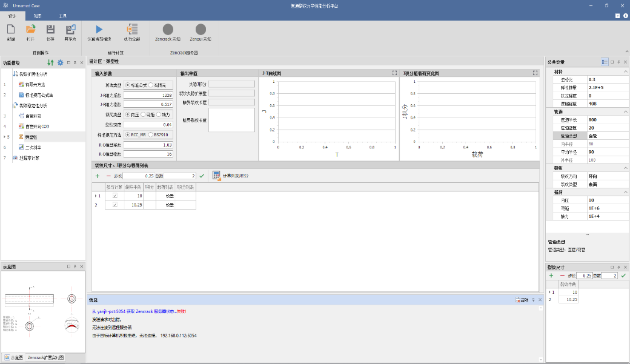This screenshot has width=630, height=364.
Task: Remove a row with the red minus in design table
Action: 108,176
